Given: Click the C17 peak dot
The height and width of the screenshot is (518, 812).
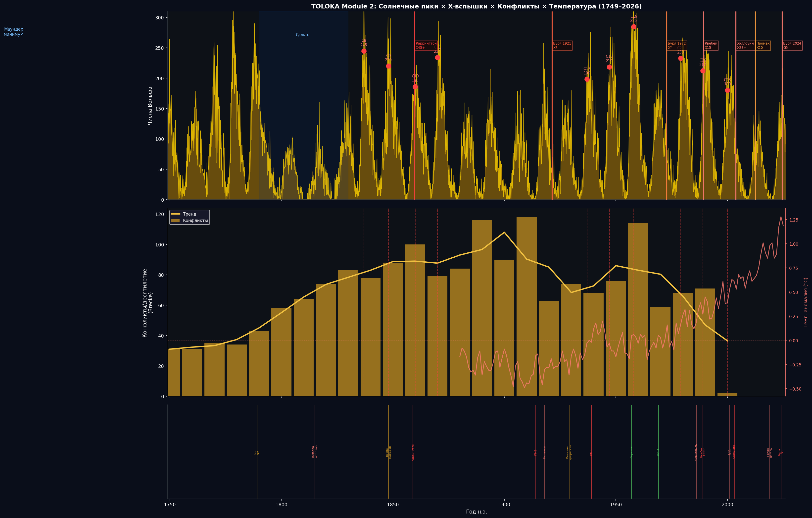Looking at the screenshot, I should [587, 79].
